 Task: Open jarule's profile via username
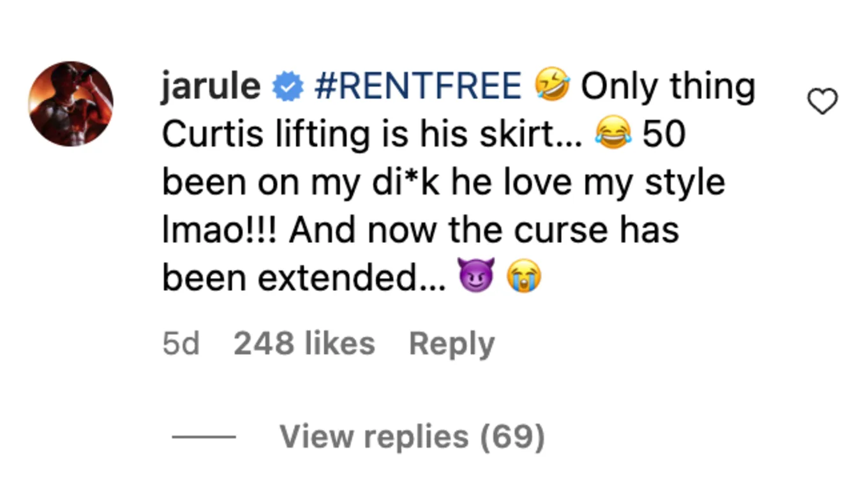(211, 85)
